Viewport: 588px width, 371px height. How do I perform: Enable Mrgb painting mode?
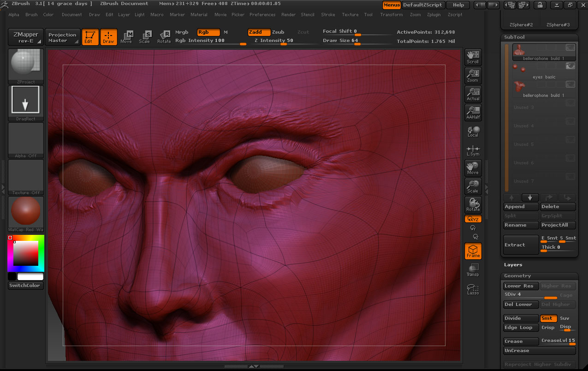point(182,32)
